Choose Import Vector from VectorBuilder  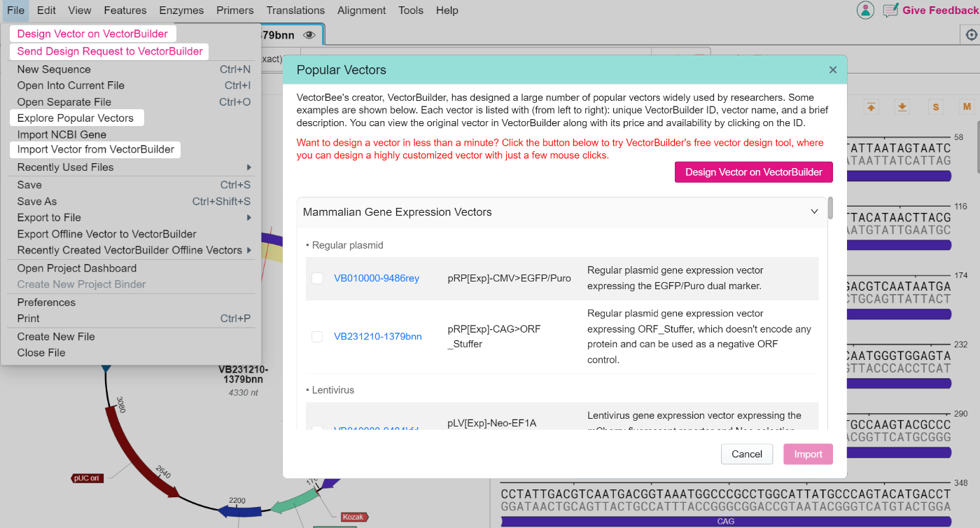pos(95,149)
